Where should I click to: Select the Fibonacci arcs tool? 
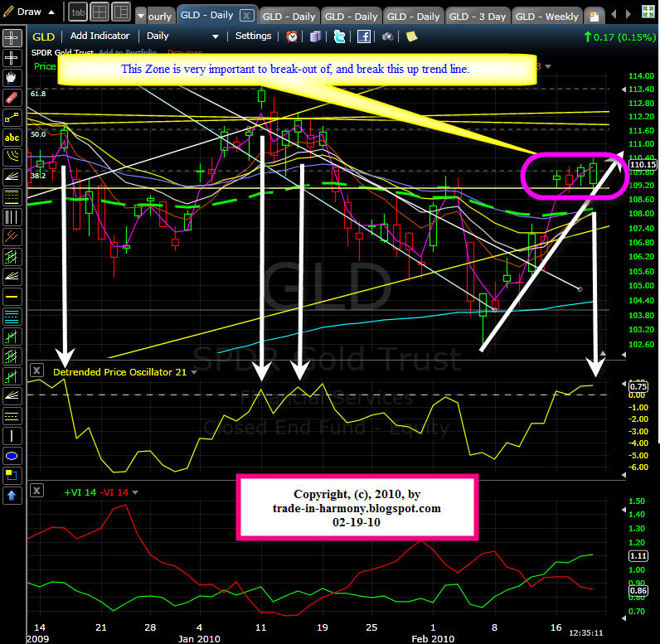point(12,157)
